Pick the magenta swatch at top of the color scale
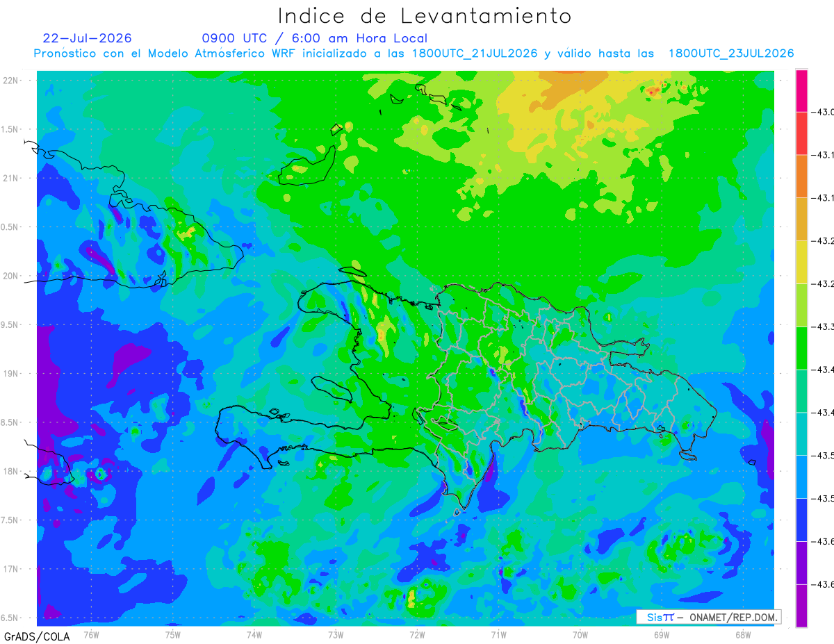834x644 pixels. (801, 90)
